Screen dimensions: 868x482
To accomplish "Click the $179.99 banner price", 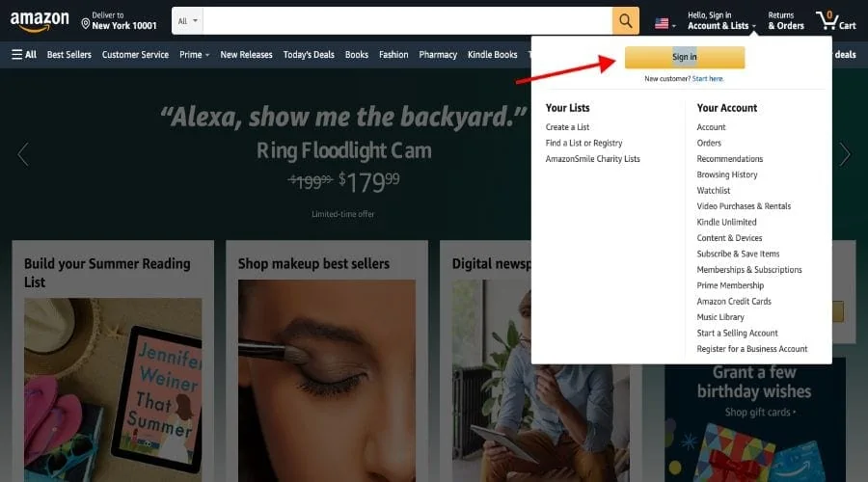I will [x=368, y=182].
